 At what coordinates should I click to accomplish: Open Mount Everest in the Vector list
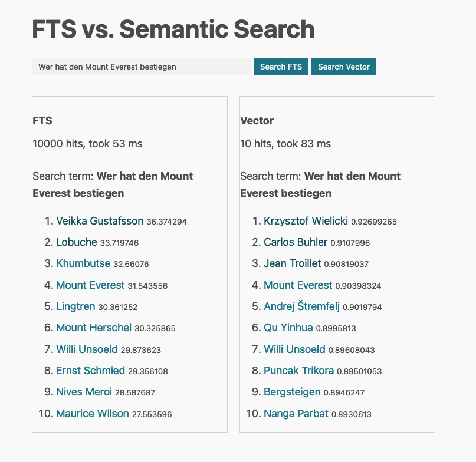pyautogui.click(x=297, y=285)
